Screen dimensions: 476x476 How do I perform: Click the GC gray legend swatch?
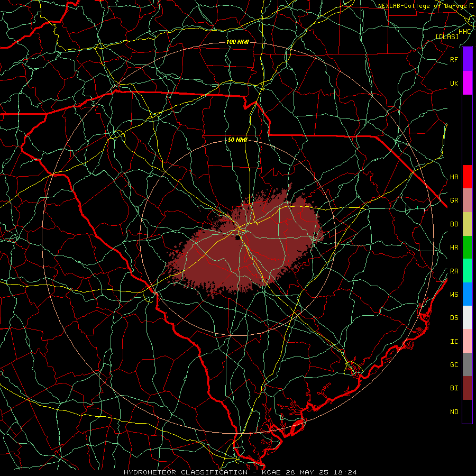(467, 364)
